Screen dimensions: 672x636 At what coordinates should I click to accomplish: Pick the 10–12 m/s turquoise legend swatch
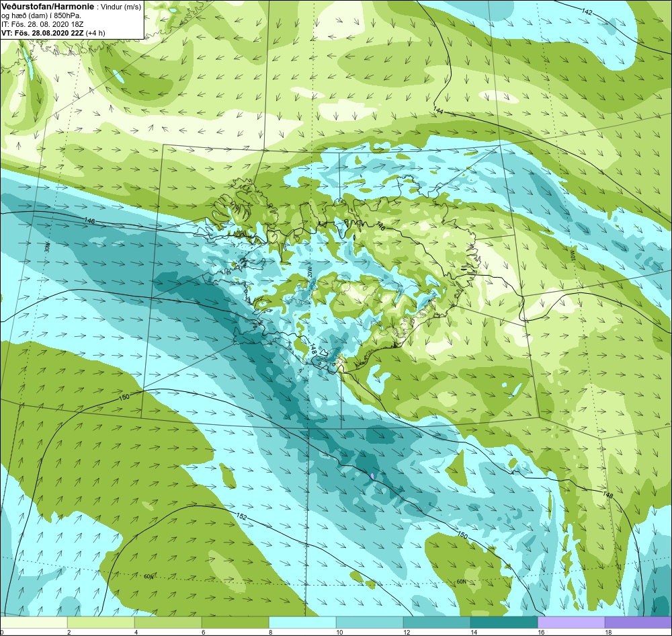(370, 623)
